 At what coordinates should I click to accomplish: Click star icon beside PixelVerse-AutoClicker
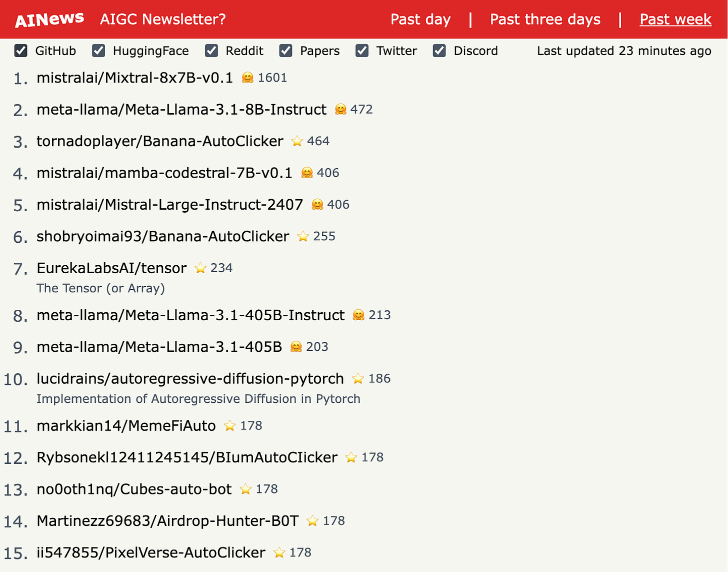click(279, 552)
